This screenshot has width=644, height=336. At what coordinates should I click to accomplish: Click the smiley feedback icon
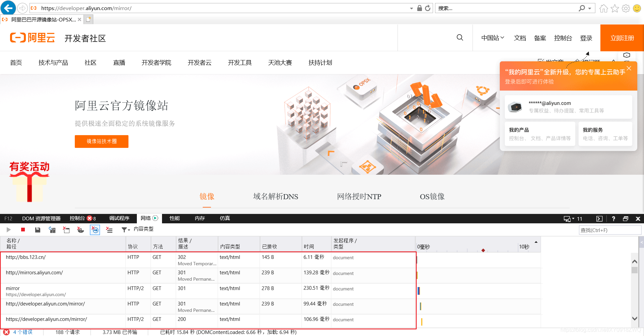tap(637, 8)
